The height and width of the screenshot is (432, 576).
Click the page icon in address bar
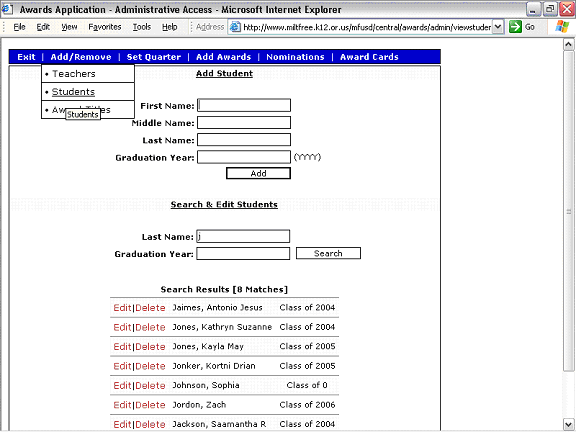point(235,27)
